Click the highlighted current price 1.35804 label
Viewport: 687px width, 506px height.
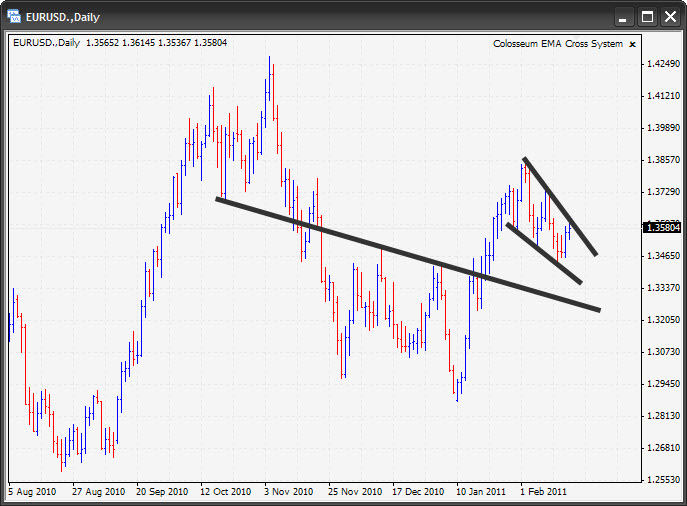coord(663,227)
